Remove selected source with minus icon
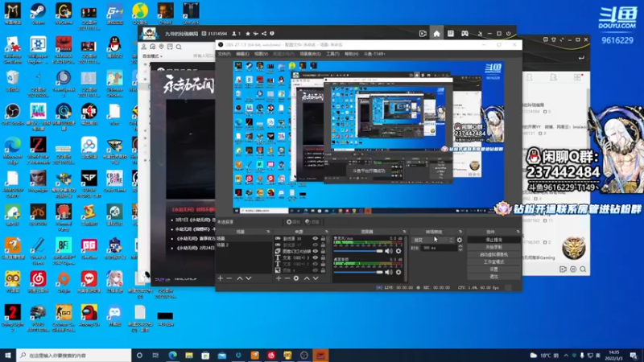Screen dimensions: 644x362 tap(287, 278)
